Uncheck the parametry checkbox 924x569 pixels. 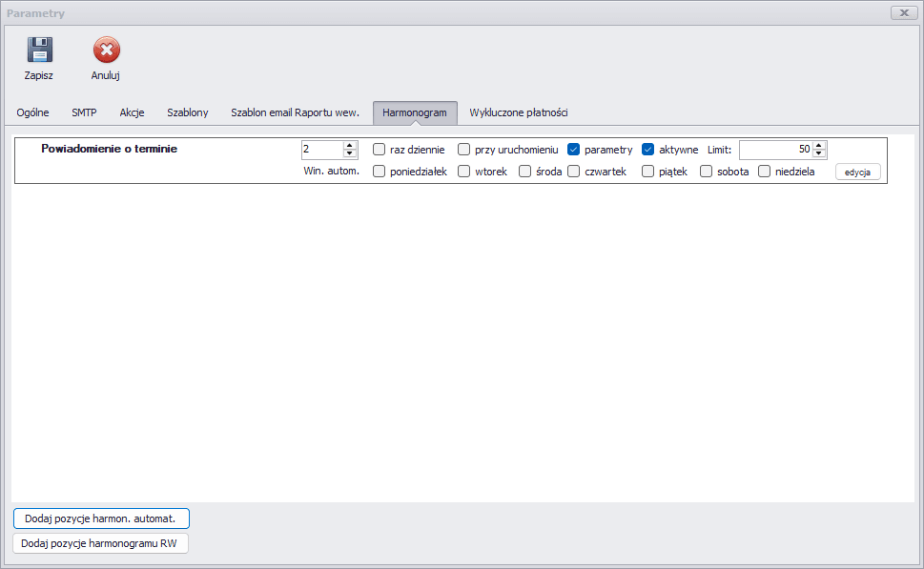573,150
